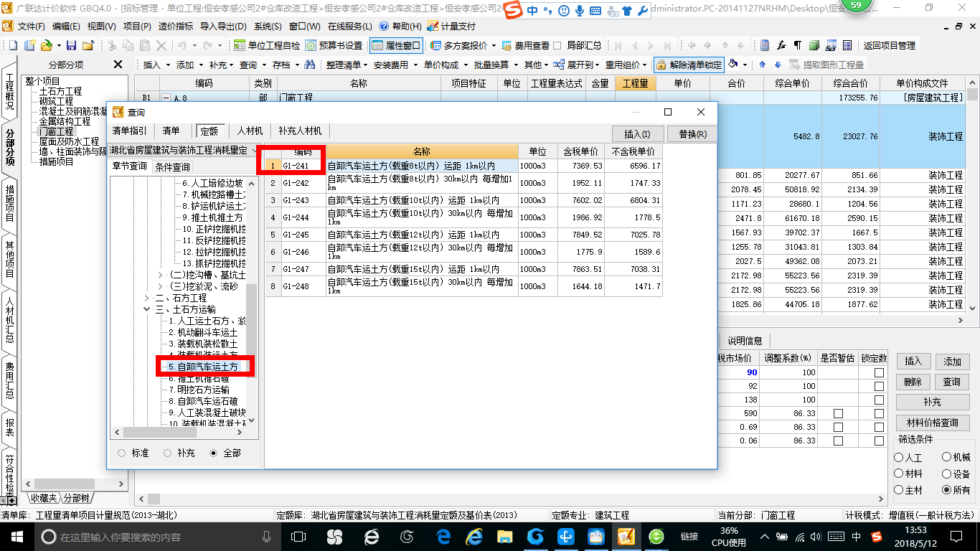Image resolution: width=980 pixels, height=551 pixels.
Task: Click the paint bucket fill color icon
Action: (x=733, y=65)
